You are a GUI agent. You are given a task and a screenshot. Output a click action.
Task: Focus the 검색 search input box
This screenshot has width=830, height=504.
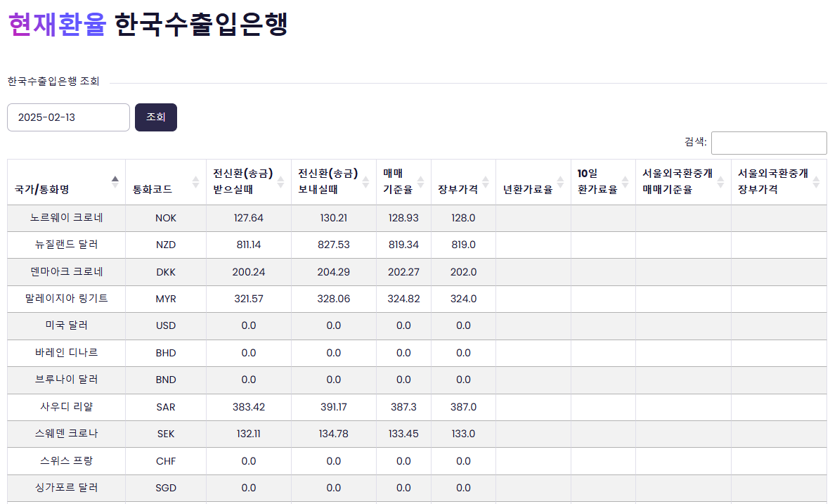pos(769,143)
